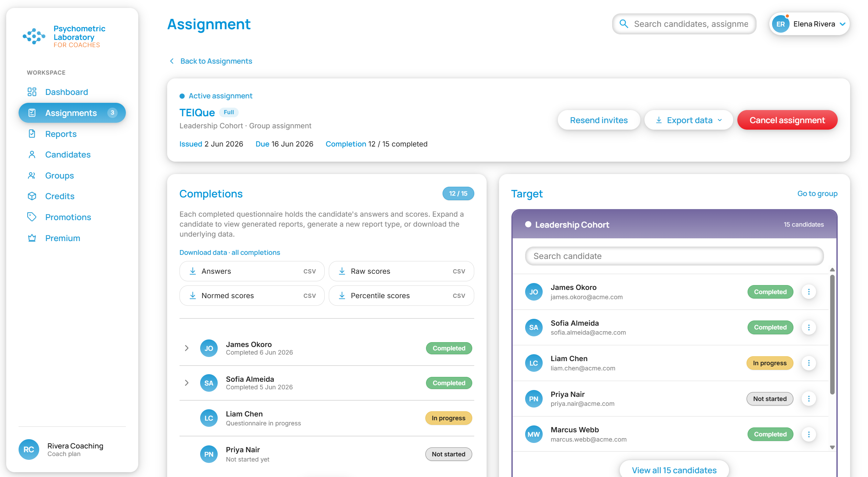This screenshot has height=477, width=868.
Task: Click the Full tag next to TEIQue
Action: click(229, 112)
